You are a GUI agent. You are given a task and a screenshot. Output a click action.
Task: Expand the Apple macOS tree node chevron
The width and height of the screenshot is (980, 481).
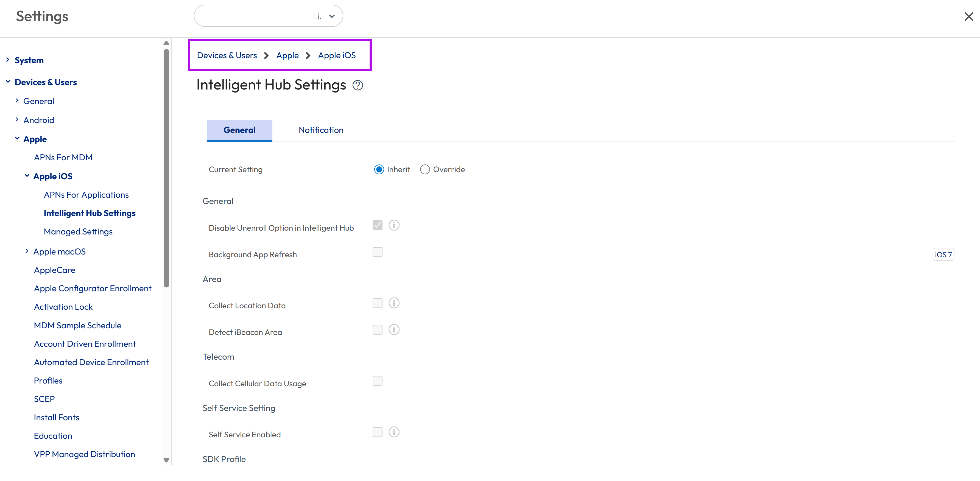click(27, 251)
